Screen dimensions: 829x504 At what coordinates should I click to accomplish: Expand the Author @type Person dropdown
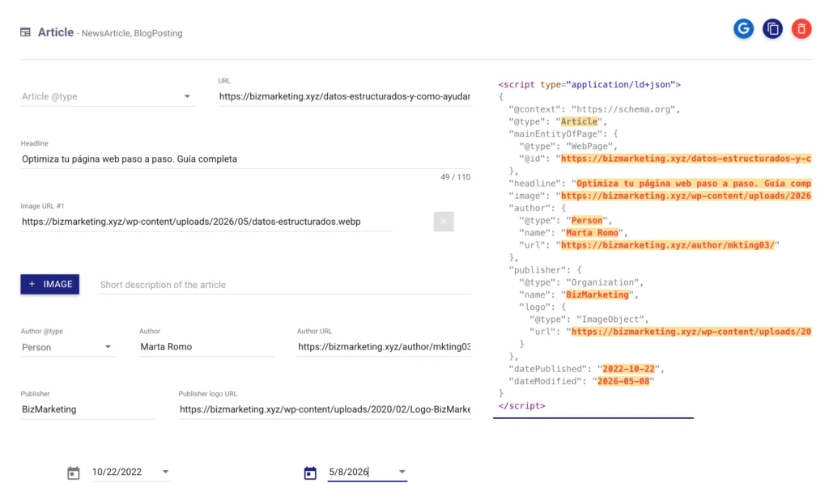pos(68,347)
